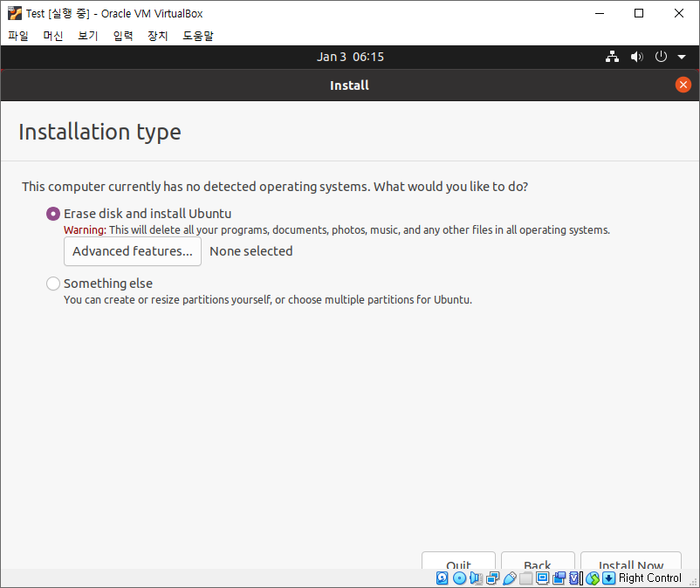
Task: Select Erase disk and install Ubuntu
Action: [x=53, y=214]
